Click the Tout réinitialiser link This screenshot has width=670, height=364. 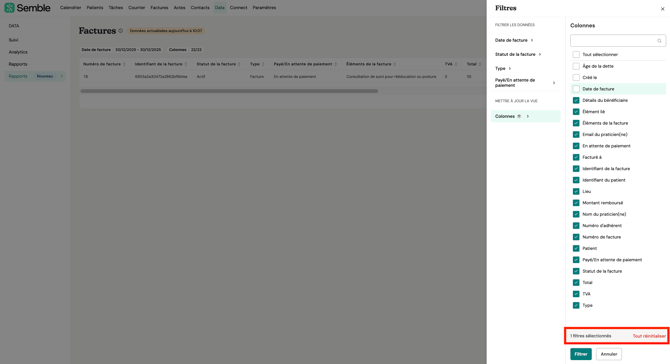(649, 336)
